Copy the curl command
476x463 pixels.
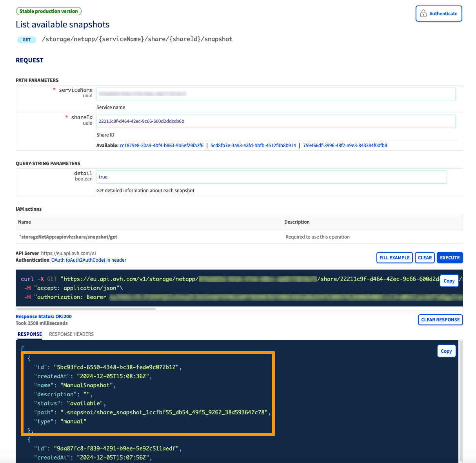coord(449,281)
